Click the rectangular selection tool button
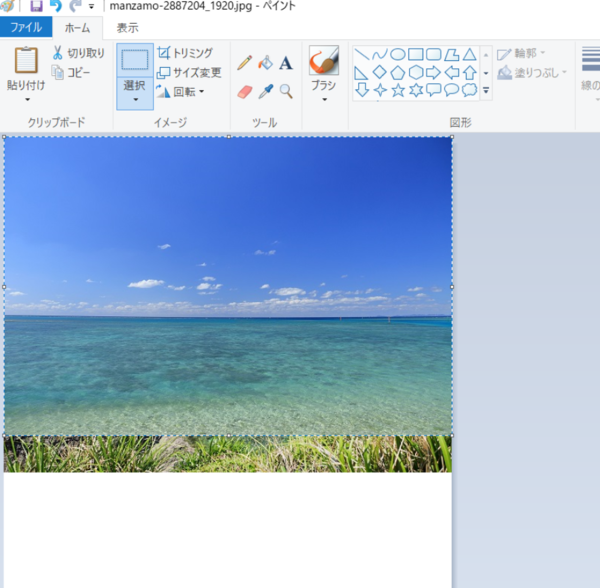 [135, 60]
